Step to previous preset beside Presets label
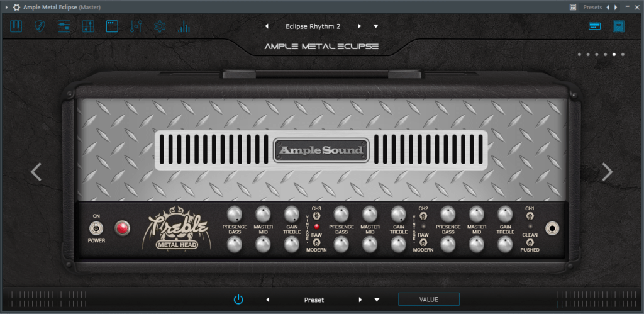Screen dimensions: 644x314 click(x=608, y=7)
